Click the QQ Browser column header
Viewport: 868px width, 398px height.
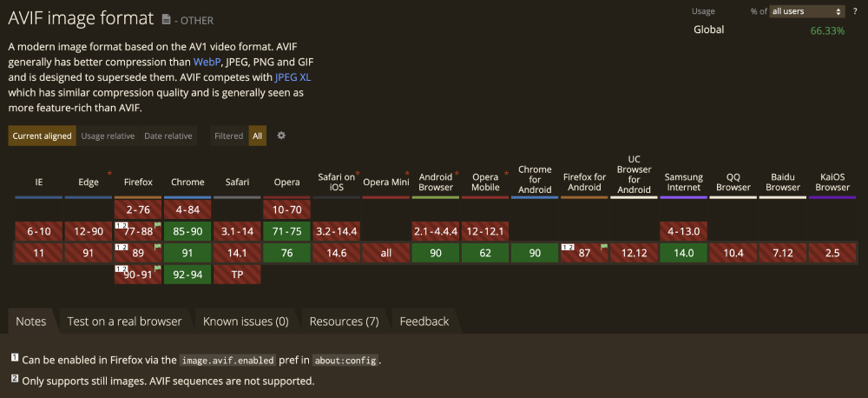click(x=733, y=182)
